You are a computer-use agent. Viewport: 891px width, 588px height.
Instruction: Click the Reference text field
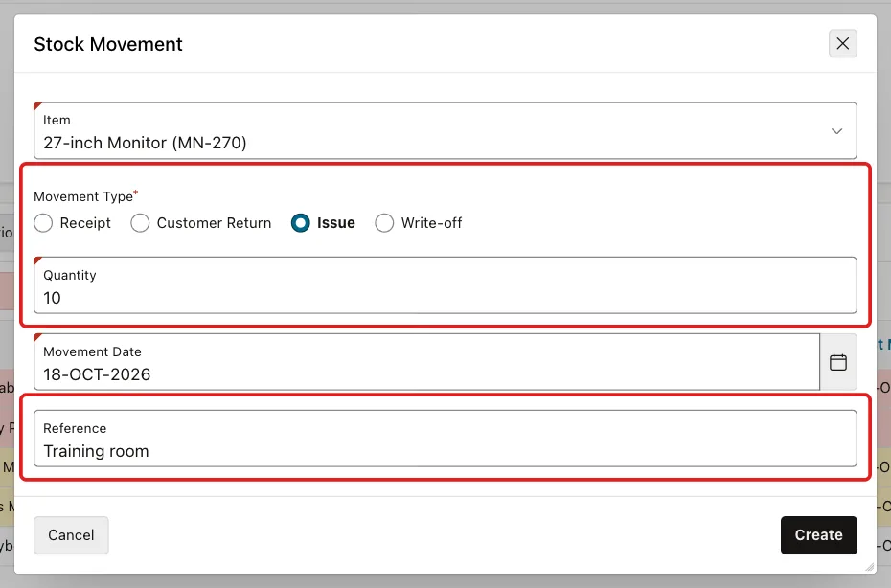click(x=445, y=439)
